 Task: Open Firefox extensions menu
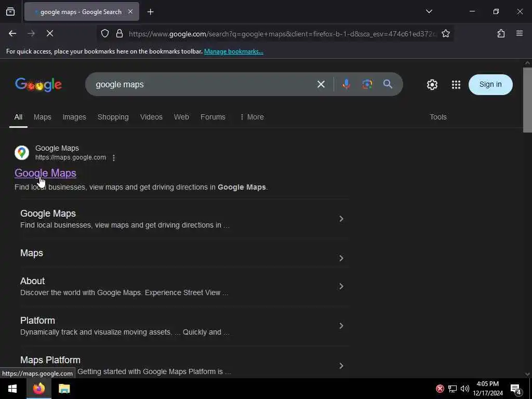pos(501,33)
